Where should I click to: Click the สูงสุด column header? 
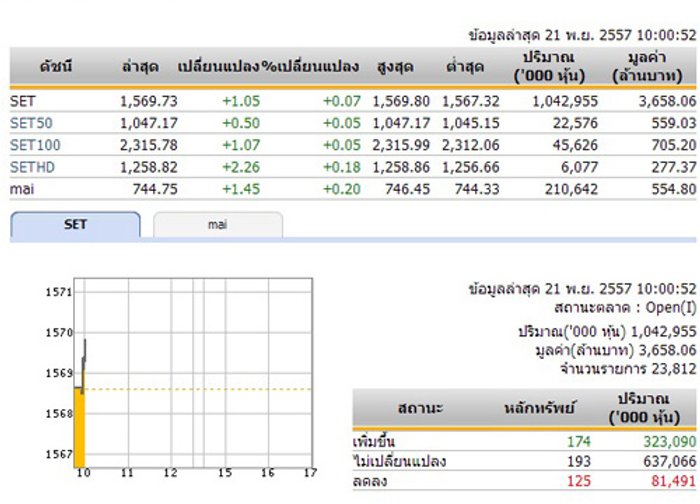(x=395, y=67)
